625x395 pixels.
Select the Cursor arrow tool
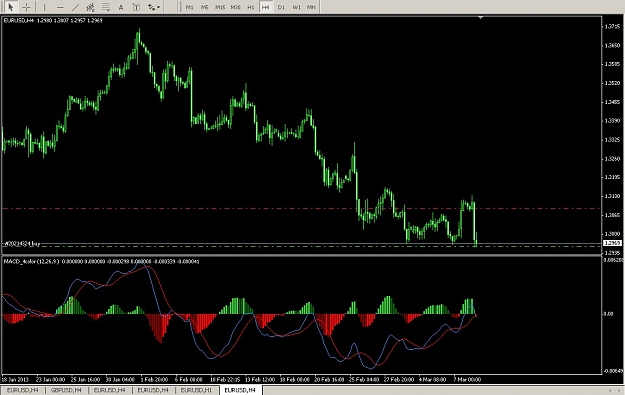(10, 7)
